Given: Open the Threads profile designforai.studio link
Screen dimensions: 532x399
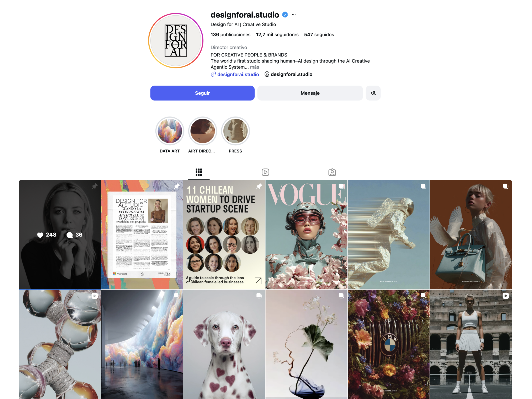Looking at the screenshot, I should click(288, 74).
